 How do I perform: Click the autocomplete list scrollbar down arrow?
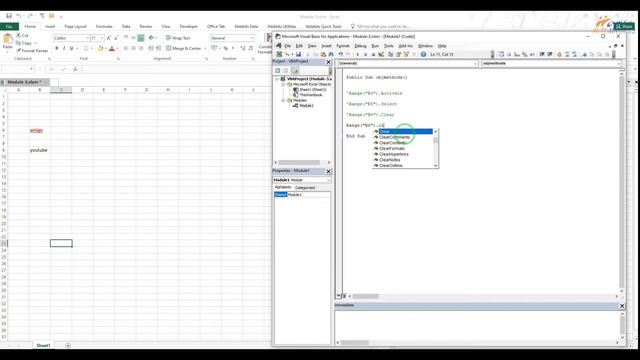pos(436,165)
